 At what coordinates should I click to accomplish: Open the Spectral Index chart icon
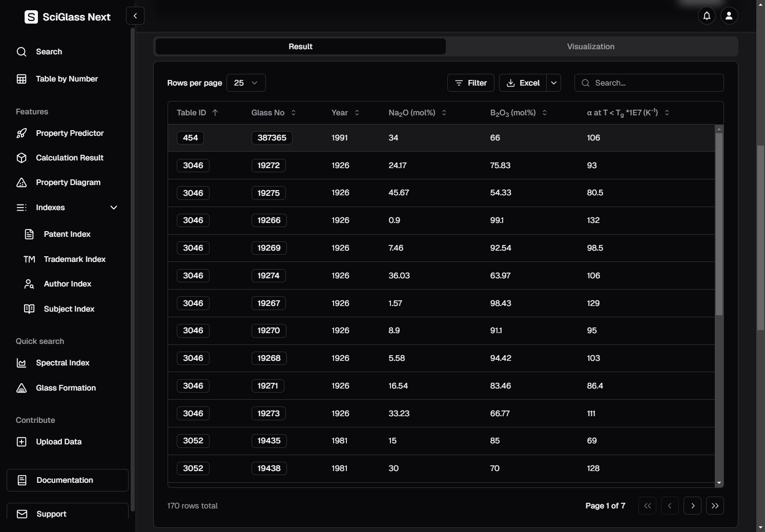pyautogui.click(x=22, y=363)
